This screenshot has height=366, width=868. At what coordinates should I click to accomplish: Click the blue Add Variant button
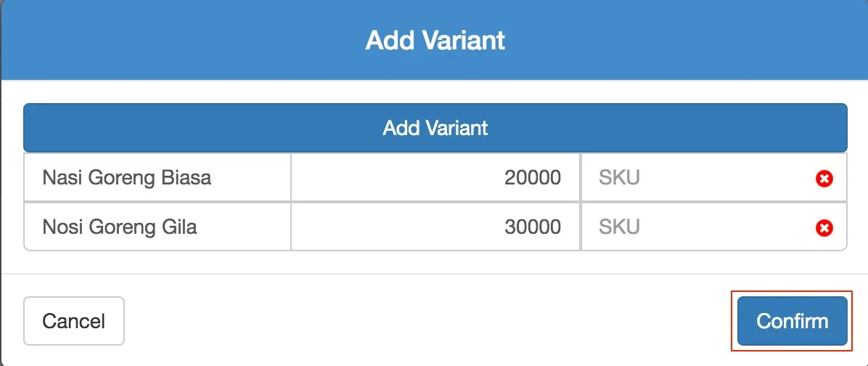(435, 128)
